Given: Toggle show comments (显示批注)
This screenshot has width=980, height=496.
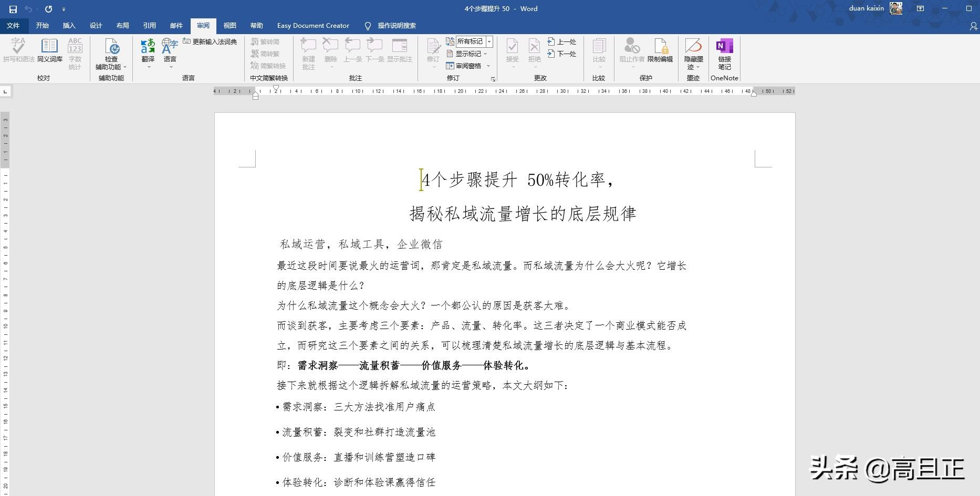Looking at the screenshot, I should 401,52.
